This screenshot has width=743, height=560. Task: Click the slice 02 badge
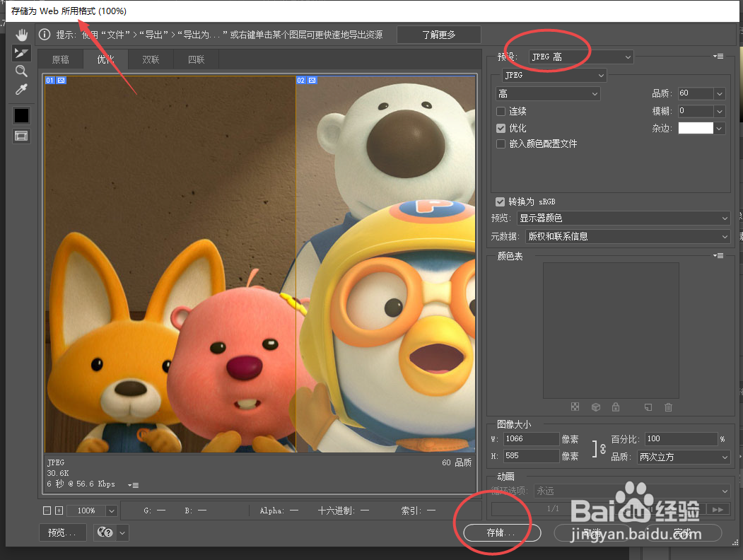point(301,81)
